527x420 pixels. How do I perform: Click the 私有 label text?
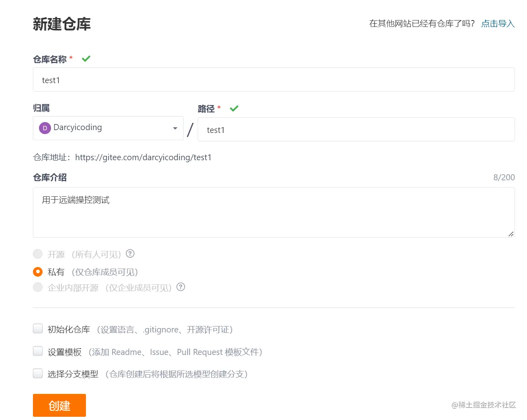pos(56,272)
